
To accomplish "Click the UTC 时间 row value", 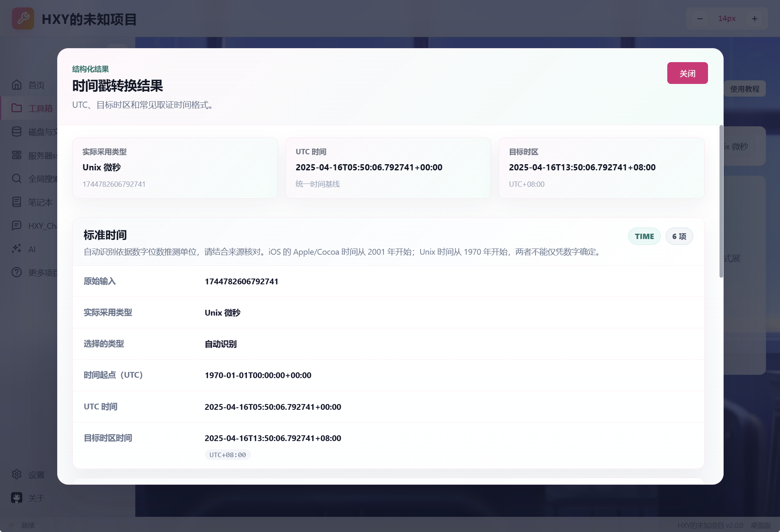I will [x=273, y=407].
